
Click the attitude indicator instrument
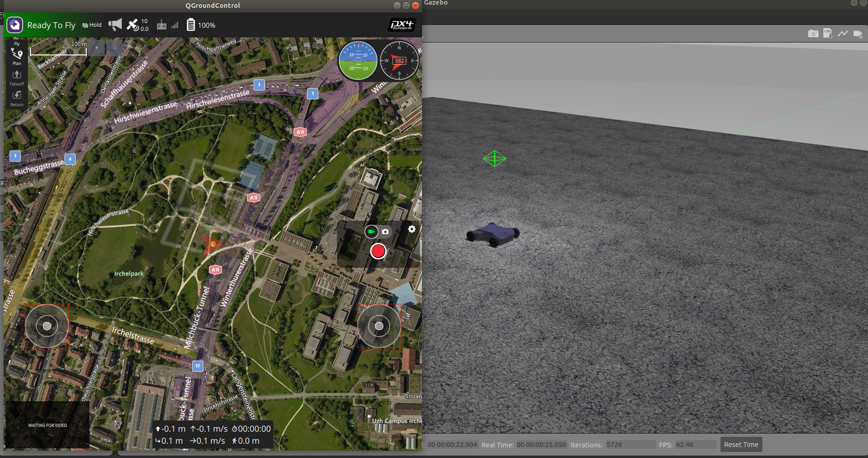[x=358, y=60]
